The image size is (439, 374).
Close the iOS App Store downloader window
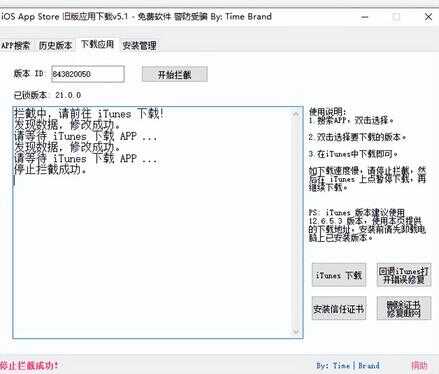(x=428, y=17)
